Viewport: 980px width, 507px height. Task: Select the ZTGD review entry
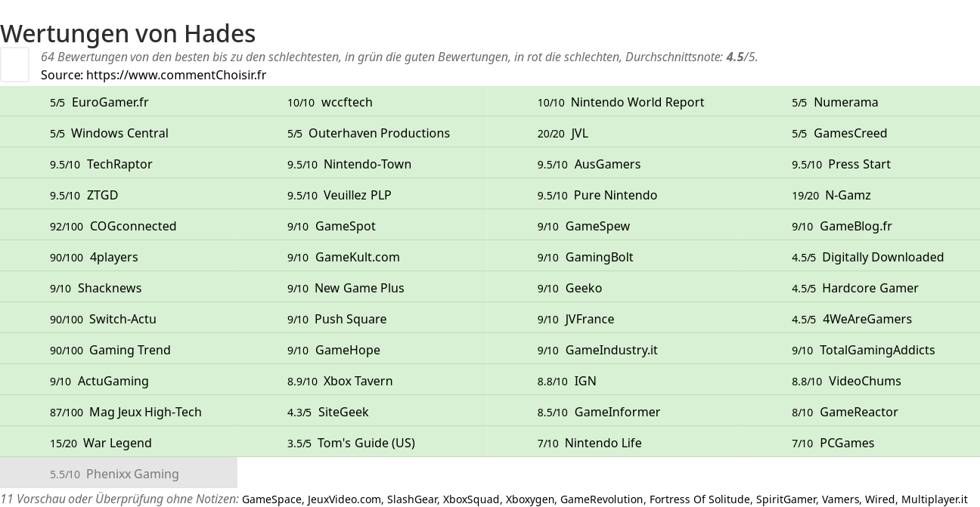click(x=84, y=195)
